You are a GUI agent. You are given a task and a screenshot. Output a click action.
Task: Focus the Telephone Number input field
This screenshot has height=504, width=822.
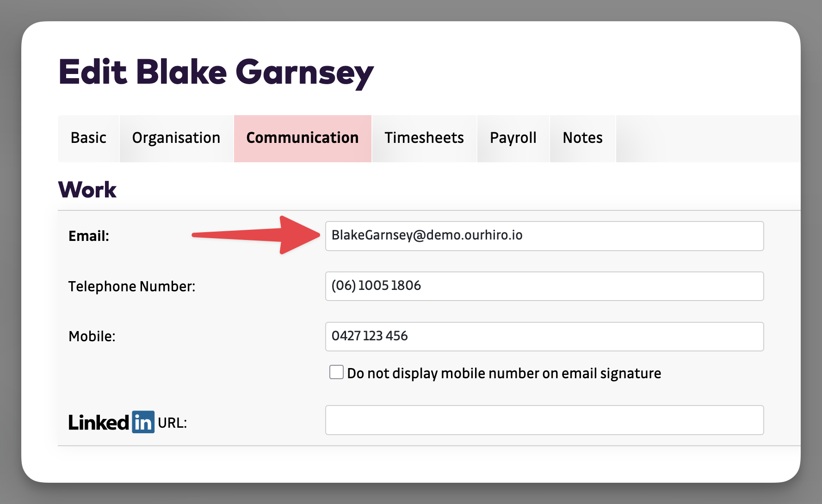[544, 286]
